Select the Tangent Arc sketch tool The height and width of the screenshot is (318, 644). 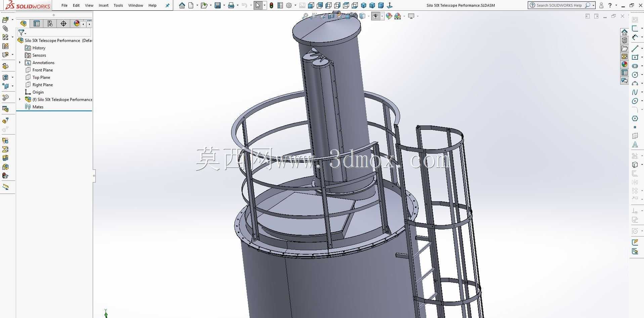635,84
